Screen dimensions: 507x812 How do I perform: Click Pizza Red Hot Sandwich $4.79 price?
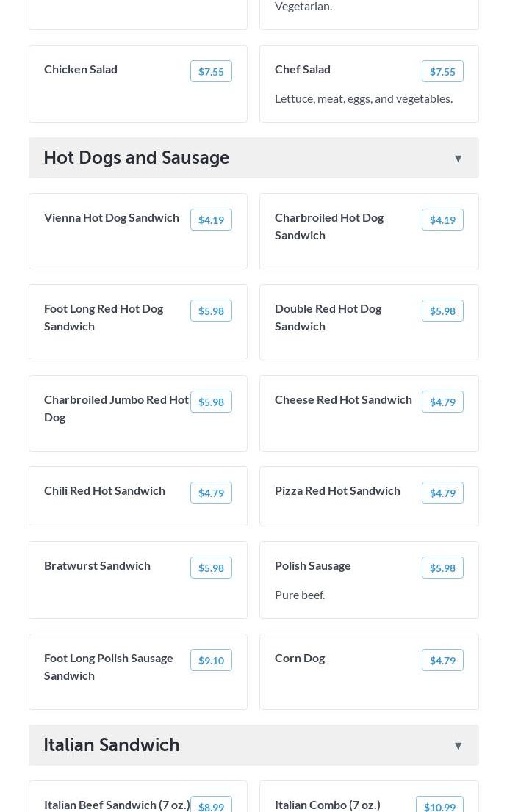442,493
